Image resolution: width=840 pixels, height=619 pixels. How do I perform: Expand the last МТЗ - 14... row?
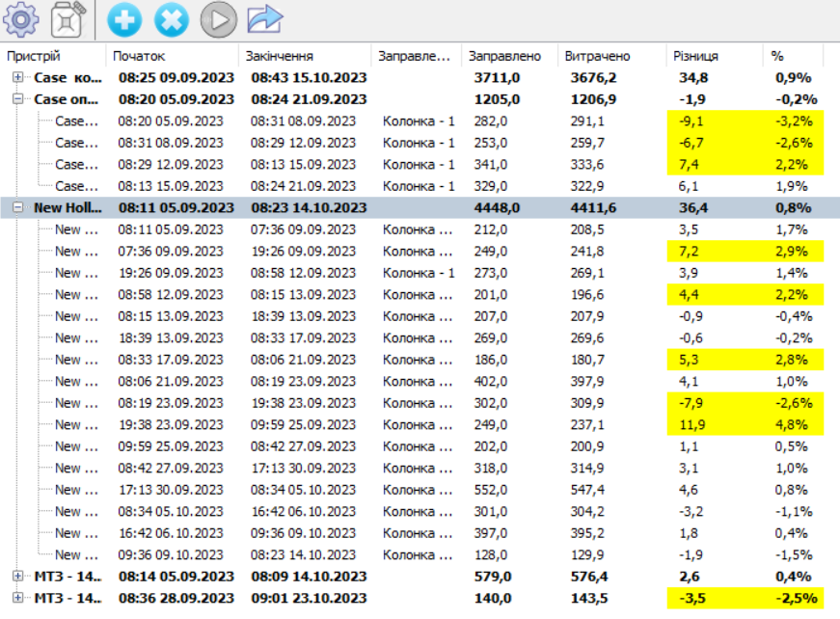click(18, 598)
